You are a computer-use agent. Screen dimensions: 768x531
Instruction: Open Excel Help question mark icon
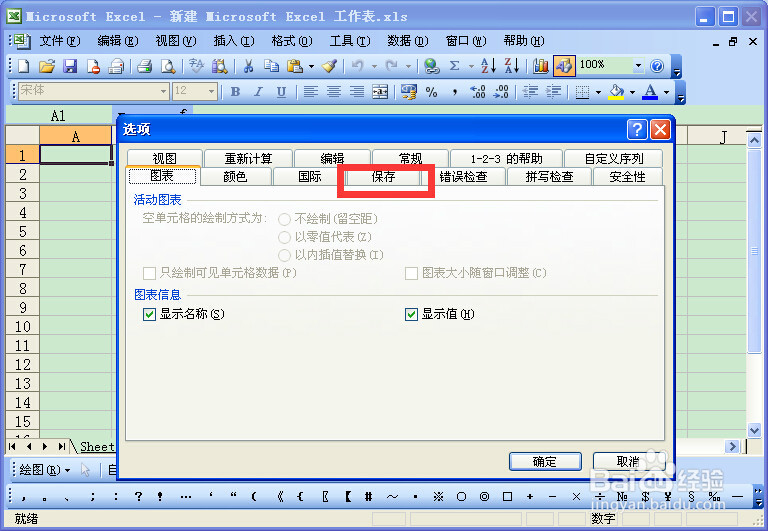click(657, 66)
